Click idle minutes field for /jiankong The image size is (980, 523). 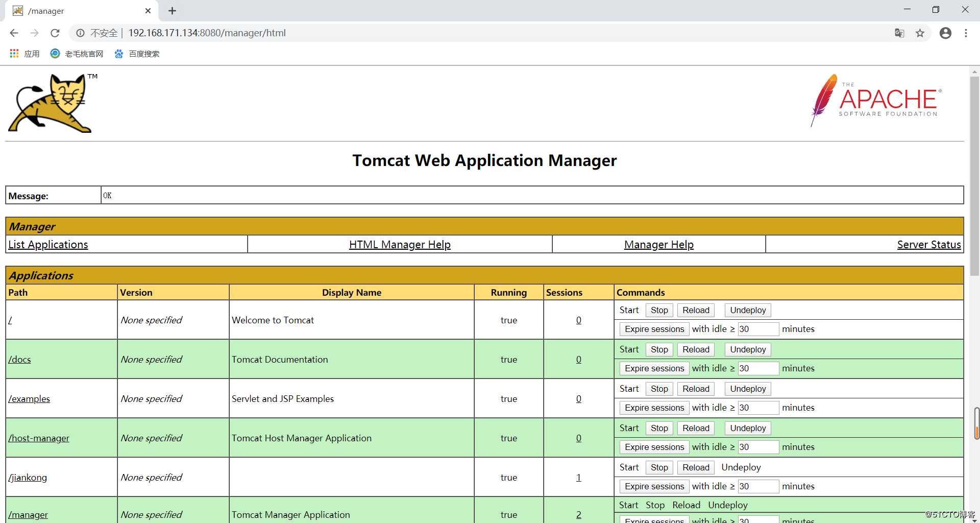click(758, 486)
